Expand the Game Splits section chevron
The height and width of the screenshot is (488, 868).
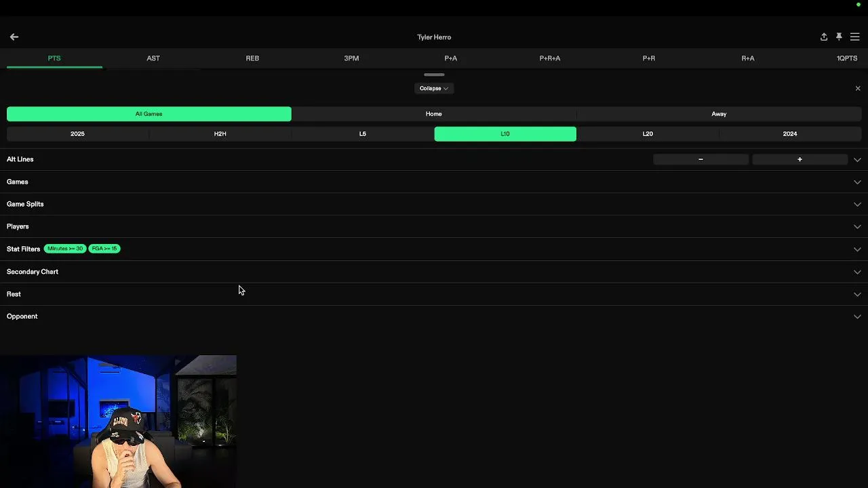(x=857, y=205)
